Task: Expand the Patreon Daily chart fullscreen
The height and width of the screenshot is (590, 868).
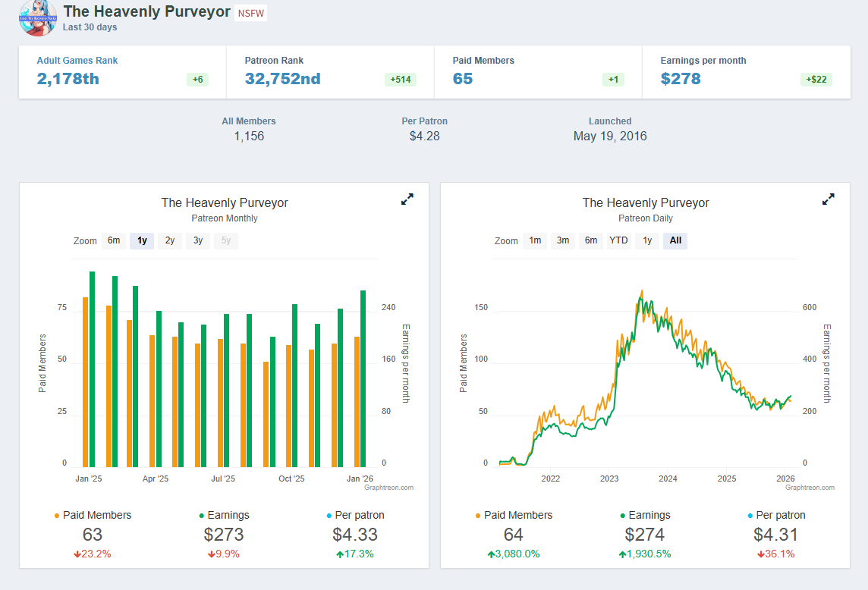Action: 829,199
